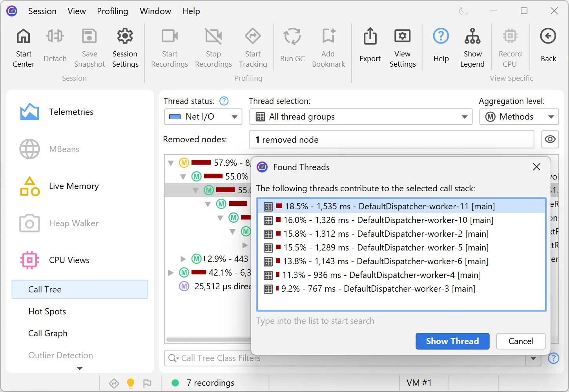Open the Profiling menu

pyautogui.click(x=113, y=11)
